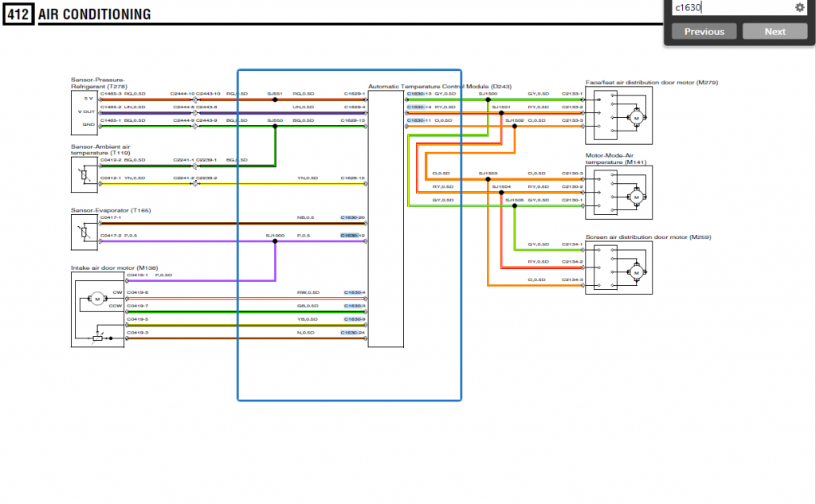The image size is (816, 504).
Task: Click wire label NB,0.5
Action: coord(305,217)
